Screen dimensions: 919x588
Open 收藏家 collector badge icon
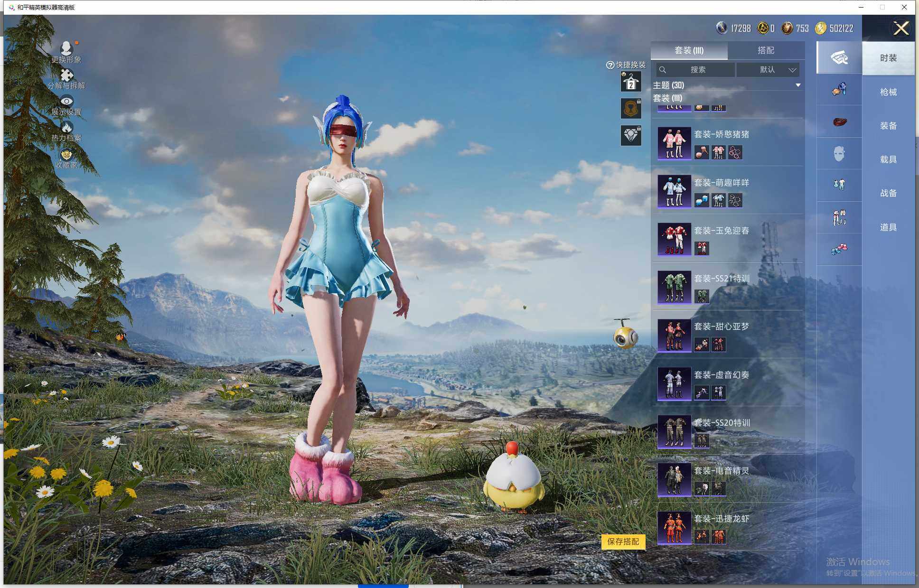(x=66, y=156)
